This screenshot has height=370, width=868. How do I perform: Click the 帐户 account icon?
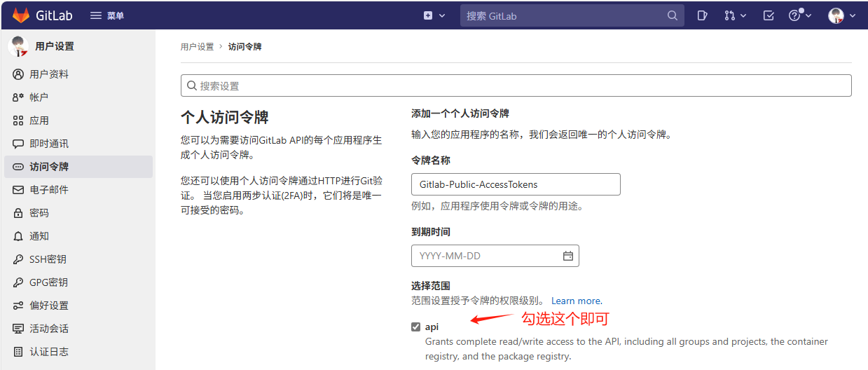tap(18, 97)
